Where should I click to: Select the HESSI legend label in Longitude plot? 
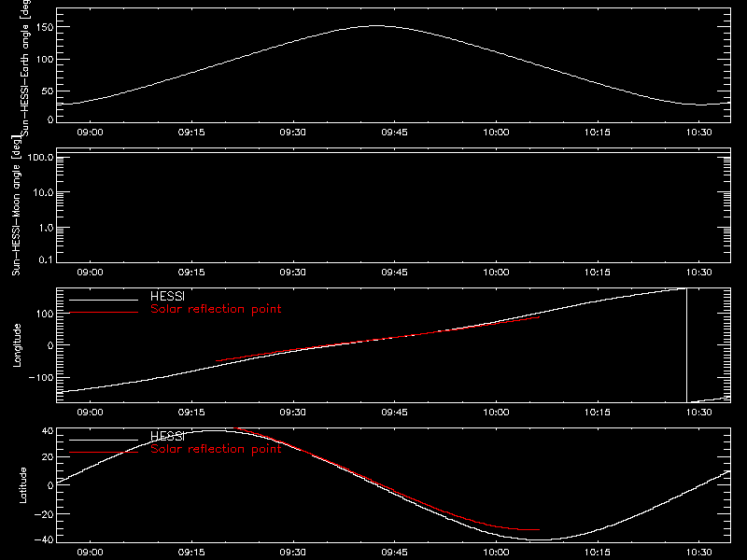[x=167, y=296]
